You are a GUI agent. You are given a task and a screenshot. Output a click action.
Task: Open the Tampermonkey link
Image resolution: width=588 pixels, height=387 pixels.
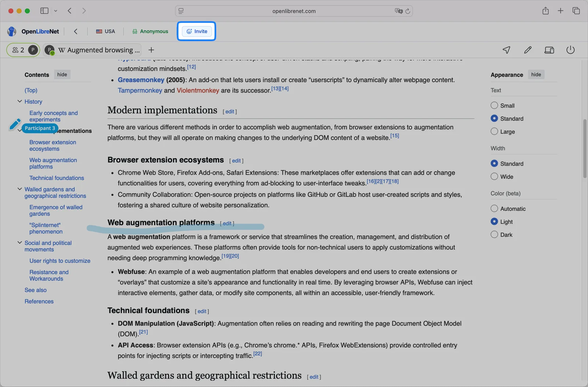click(x=140, y=91)
